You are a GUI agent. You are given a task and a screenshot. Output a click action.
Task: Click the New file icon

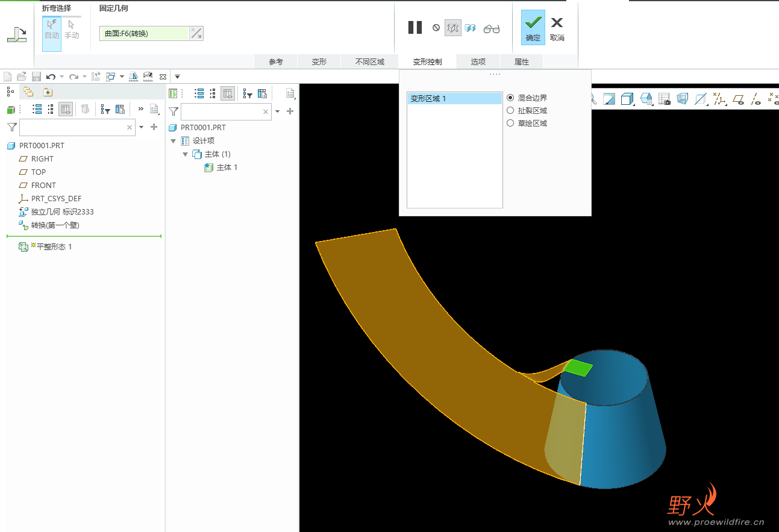tap(8, 77)
